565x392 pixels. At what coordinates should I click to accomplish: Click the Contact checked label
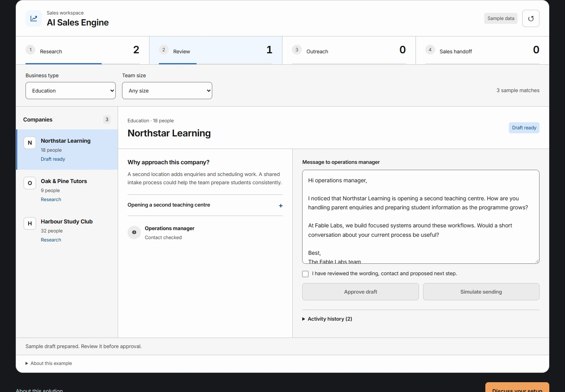tap(163, 238)
